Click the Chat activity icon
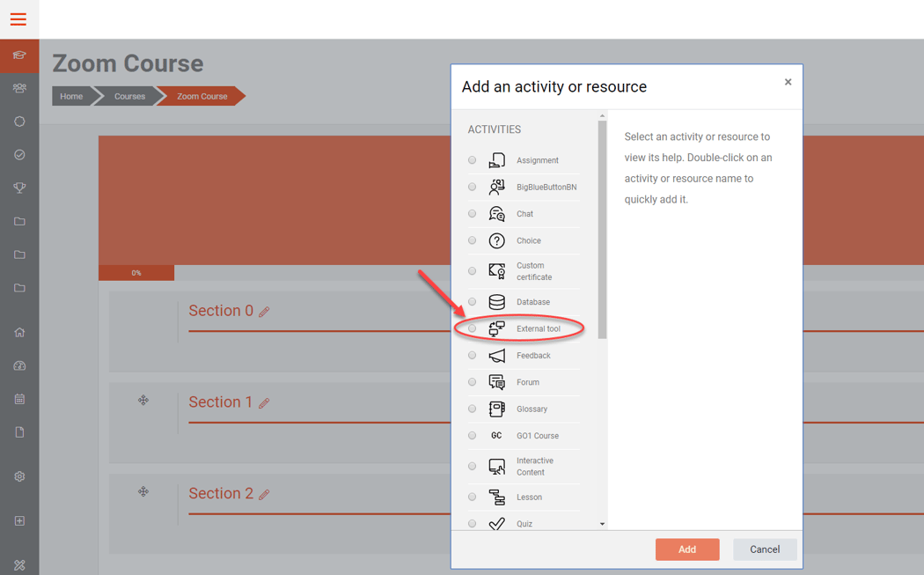The height and width of the screenshot is (575, 924). pos(495,213)
